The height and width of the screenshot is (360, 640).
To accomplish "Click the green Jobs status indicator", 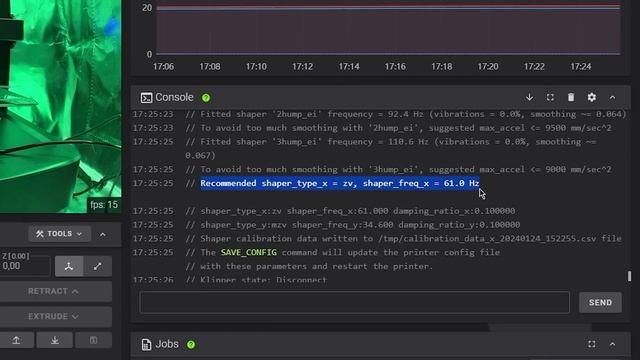I will click(191, 344).
